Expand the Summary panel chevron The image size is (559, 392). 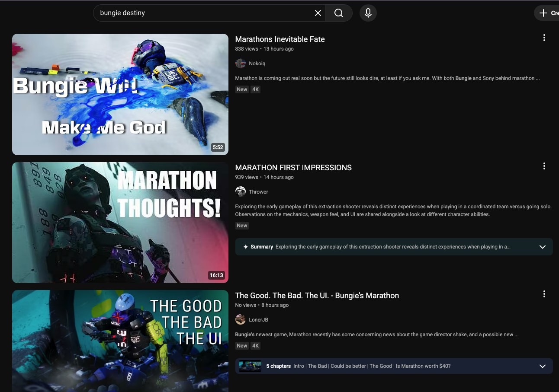(x=543, y=247)
